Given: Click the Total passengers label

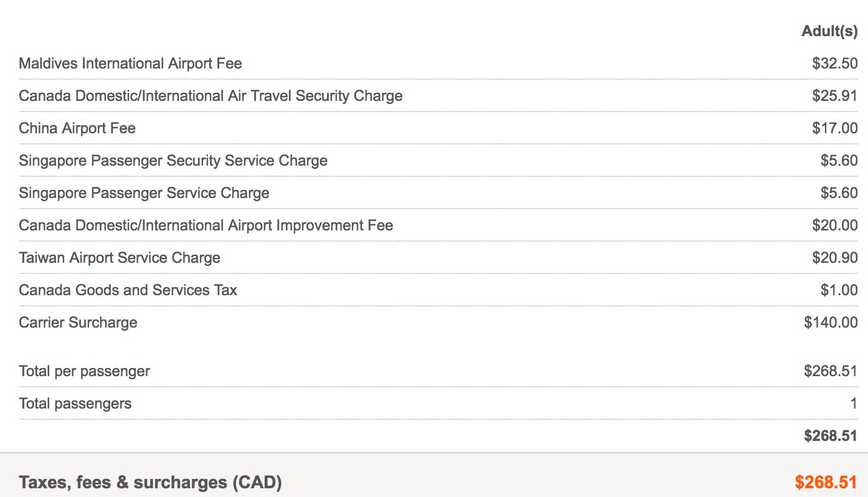Looking at the screenshot, I should [x=75, y=404].
